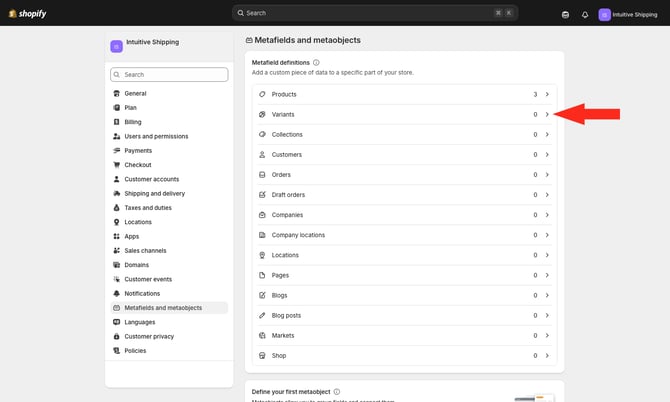
Task: Click the Notifications bell icon in sidebar
Action: click(x=116, y=293)
